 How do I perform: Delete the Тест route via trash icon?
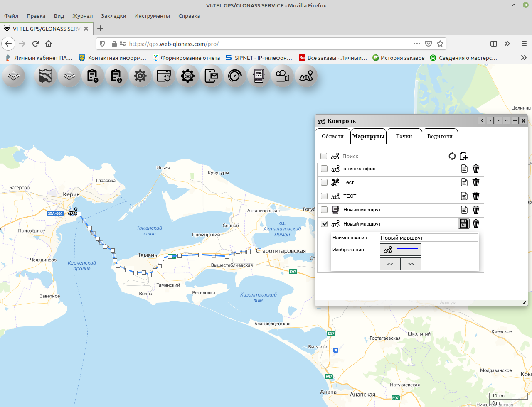[476, 182]
